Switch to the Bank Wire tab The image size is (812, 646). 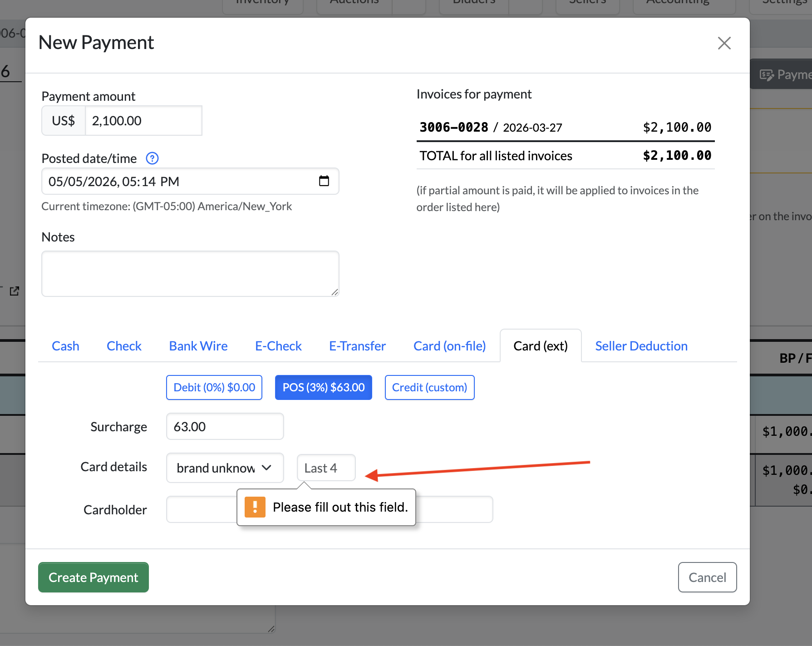(x=198, y=346)
